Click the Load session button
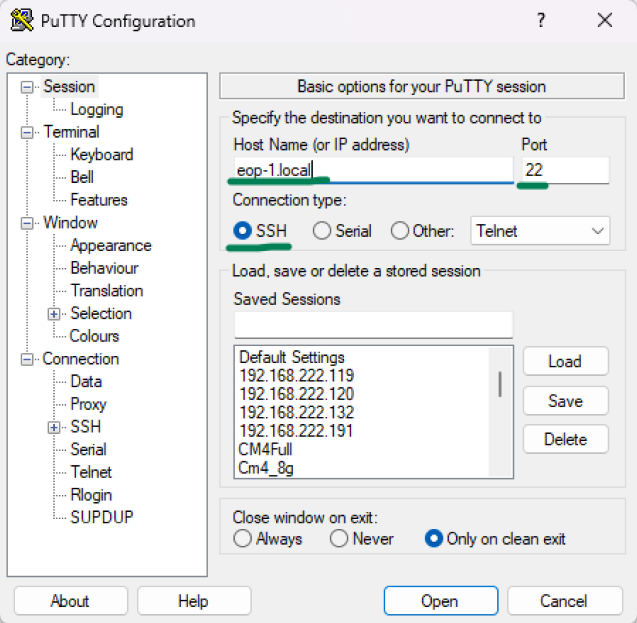The width and height of the screenshot is (637, 623). [x=564, y=362]
